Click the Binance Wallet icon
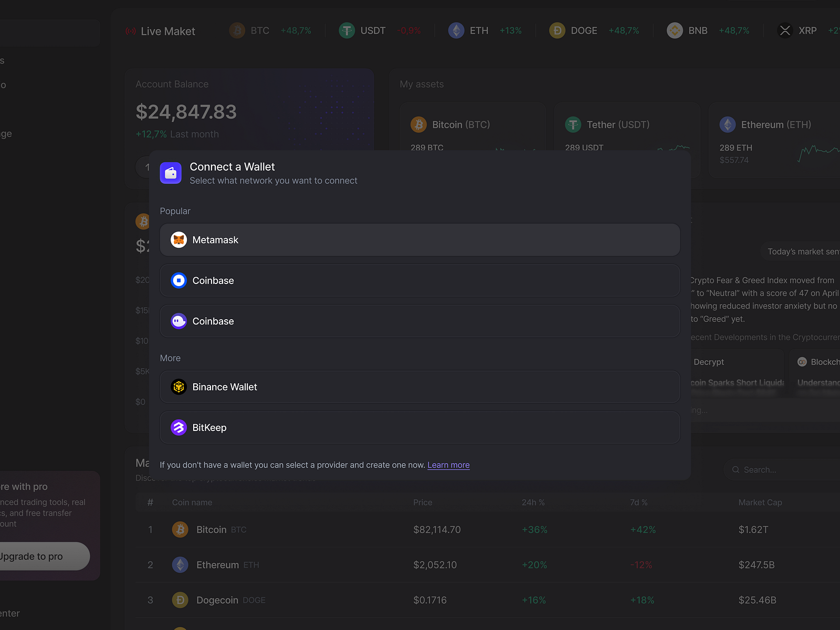840x630 pixels. (x=178, y=387)
